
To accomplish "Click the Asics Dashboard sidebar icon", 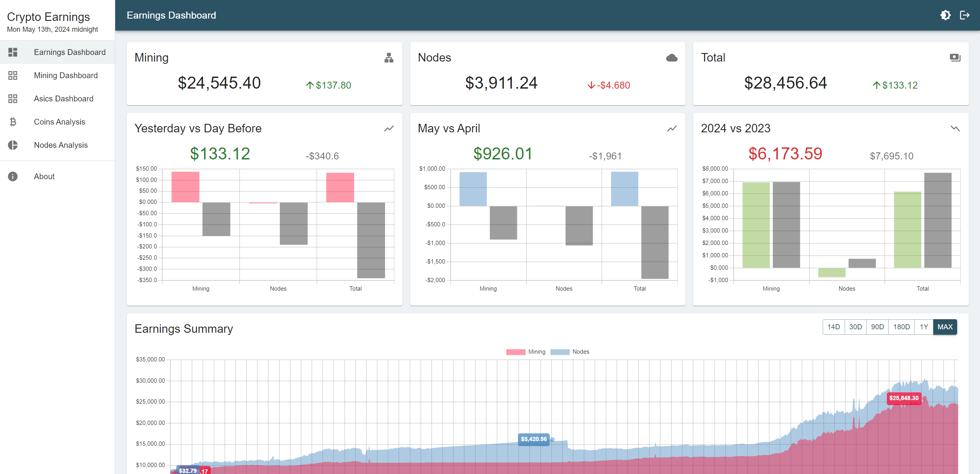I will pyautogui.click(x=13, y=99).
